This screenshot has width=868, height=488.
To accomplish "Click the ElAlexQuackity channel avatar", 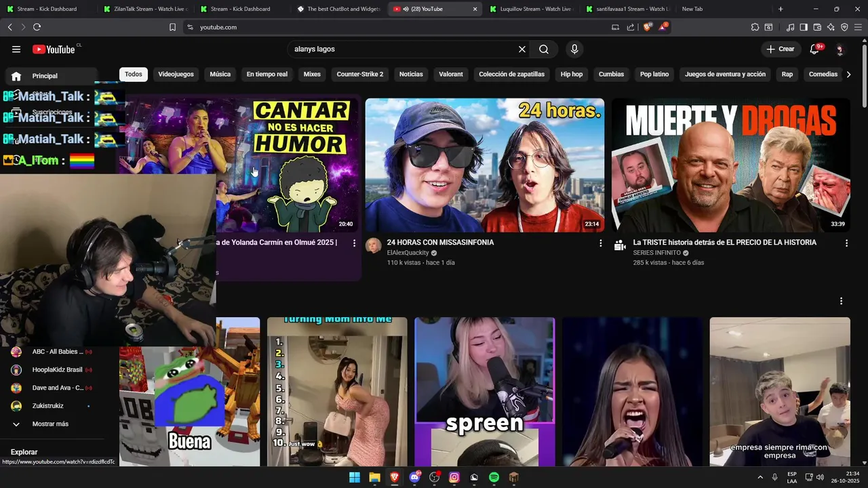I will pyautogui.click(x=374, y=246).
